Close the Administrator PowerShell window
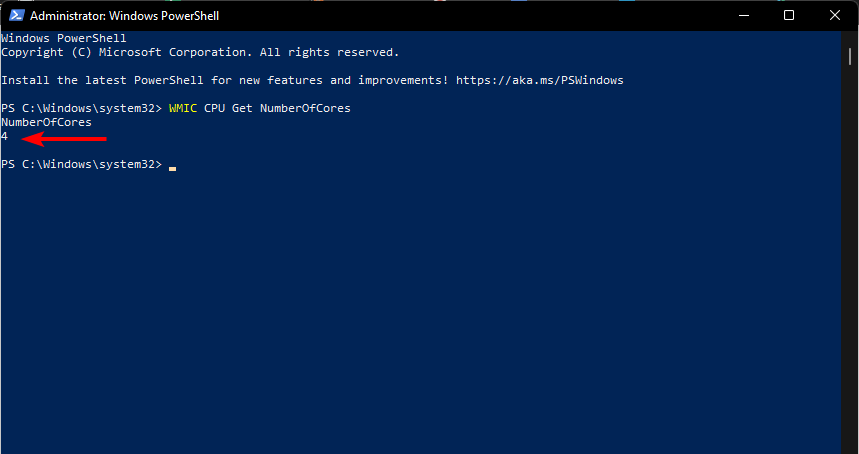The width and height of the screenshot is (859, 454). 834,16
